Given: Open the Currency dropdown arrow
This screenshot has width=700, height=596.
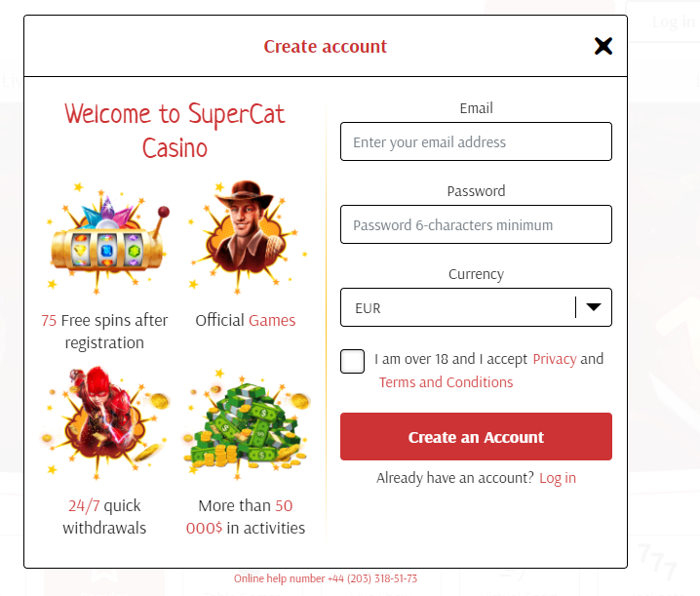Looking at the screenshot, I should click(x=593, y=308).
